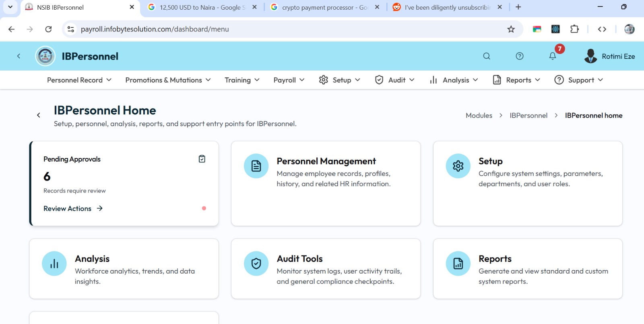Click the IBPersonnel breadcrumb link

[528, 116]
